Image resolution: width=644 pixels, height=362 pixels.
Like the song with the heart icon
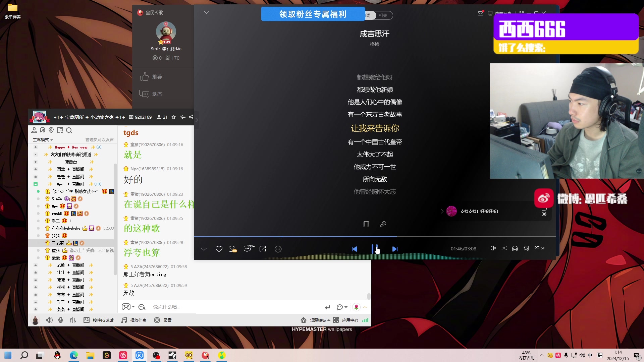[x=219, y=249]
